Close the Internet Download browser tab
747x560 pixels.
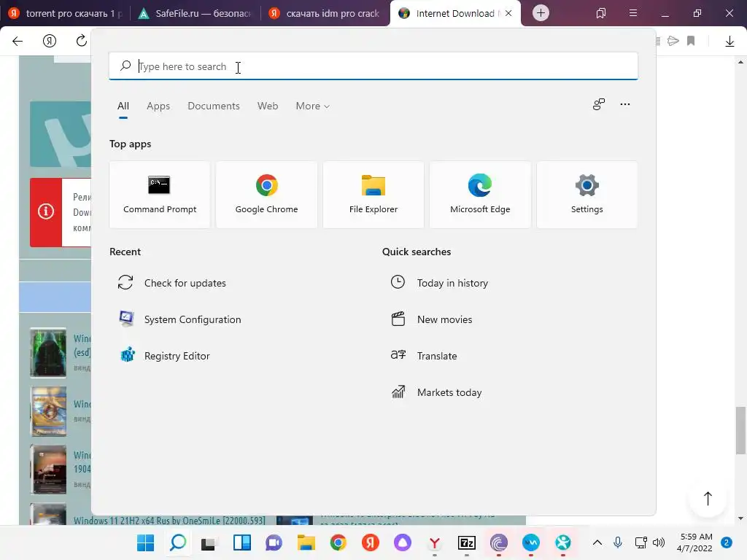[x=508, y=13]
